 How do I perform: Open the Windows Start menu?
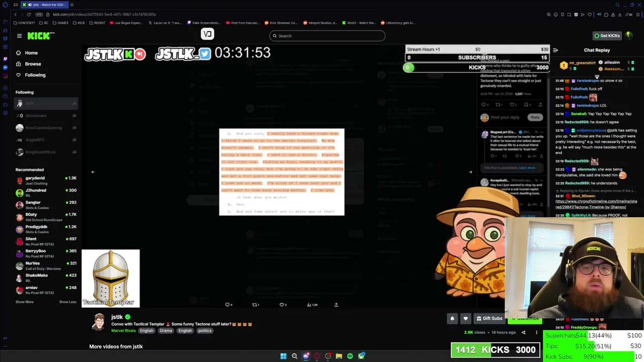283,356
